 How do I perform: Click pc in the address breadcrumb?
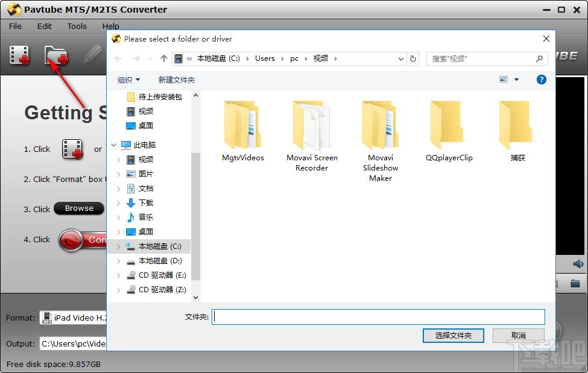294,58
